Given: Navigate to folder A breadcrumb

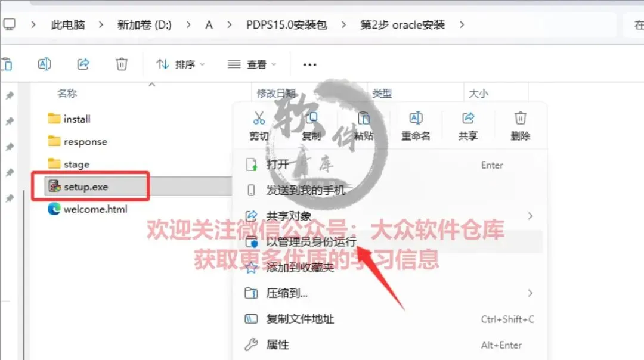Looking at the screenshot, I should point(209,25).
